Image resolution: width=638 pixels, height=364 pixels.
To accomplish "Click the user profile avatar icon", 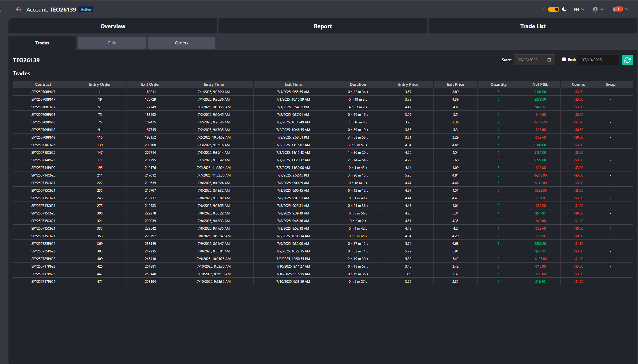I will pos(595,9).
